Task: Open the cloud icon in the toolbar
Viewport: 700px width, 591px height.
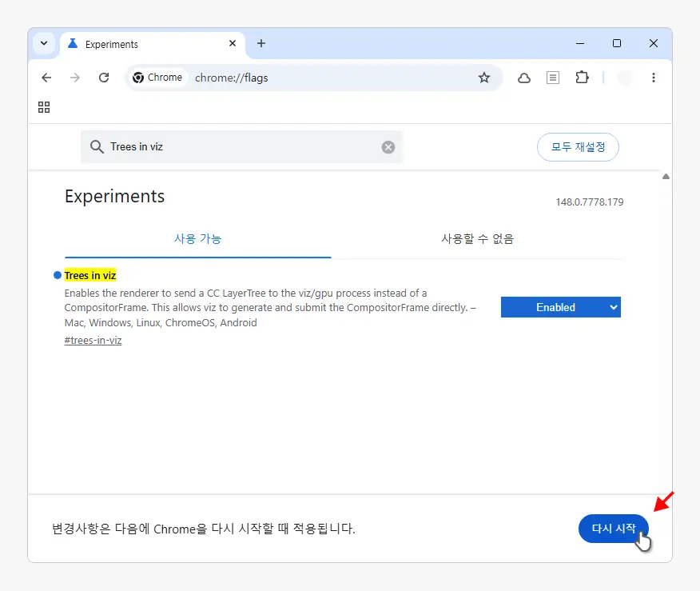Action: (524, 78)
